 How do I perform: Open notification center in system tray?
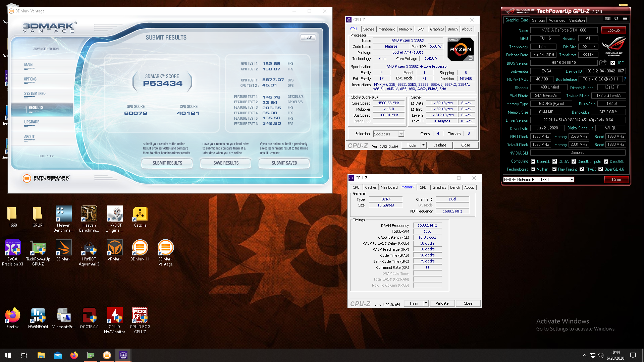[x=633, y=355]
